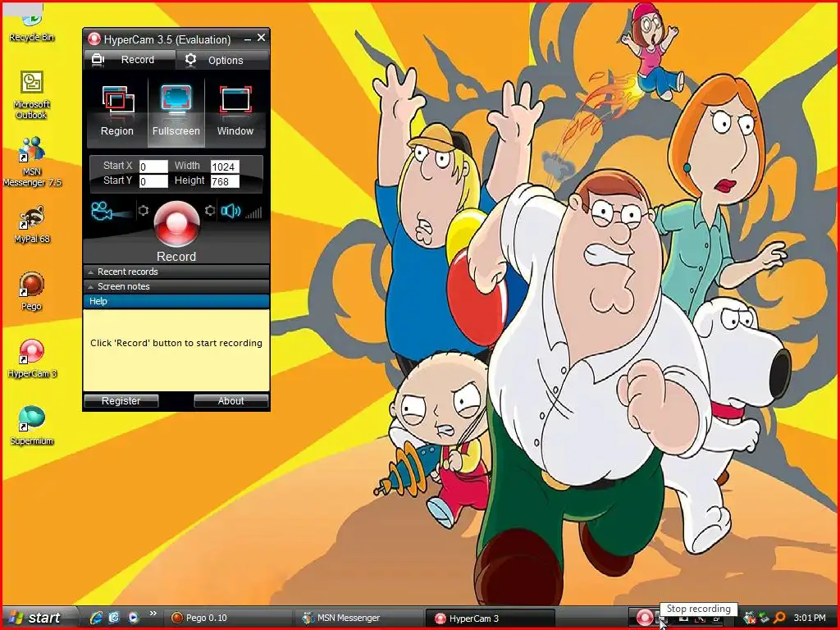Click the HyperCam logo in the title bar
Screen dimensions: 840x630
click(94, 39)
